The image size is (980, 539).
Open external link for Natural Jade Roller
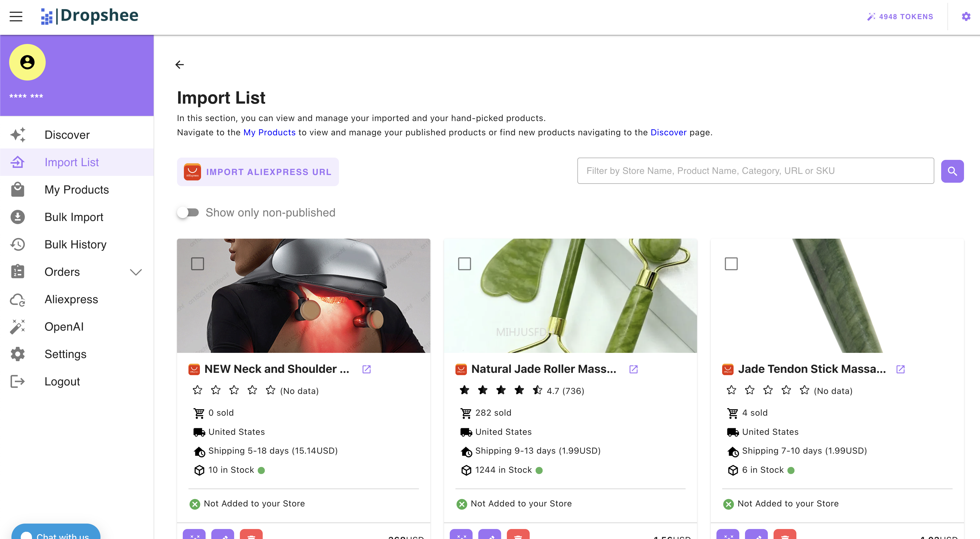[x=633, y=369]
